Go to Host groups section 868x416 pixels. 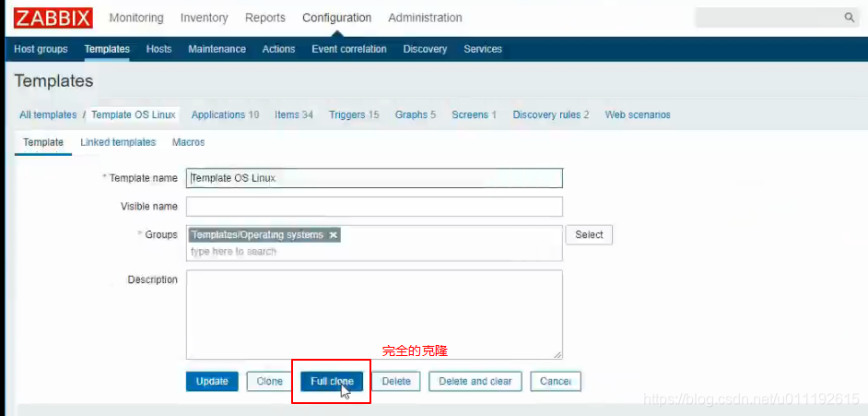coord(41,49)
